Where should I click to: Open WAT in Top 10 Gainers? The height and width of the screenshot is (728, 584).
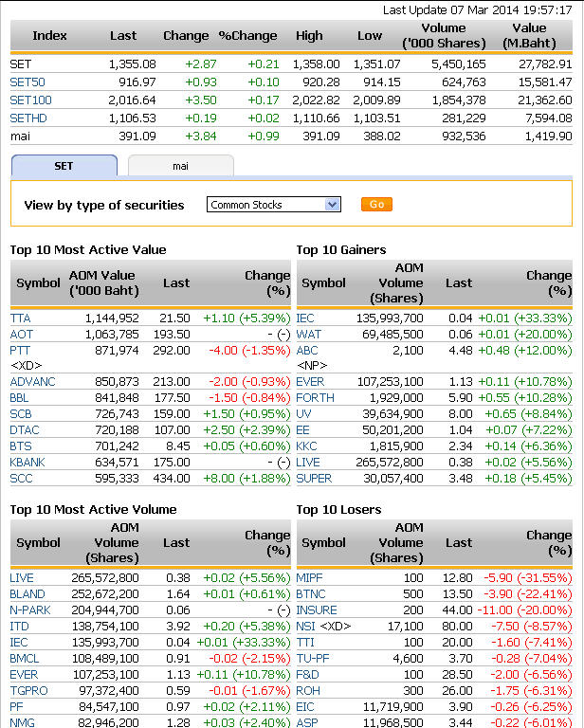(x=309, y=335)
